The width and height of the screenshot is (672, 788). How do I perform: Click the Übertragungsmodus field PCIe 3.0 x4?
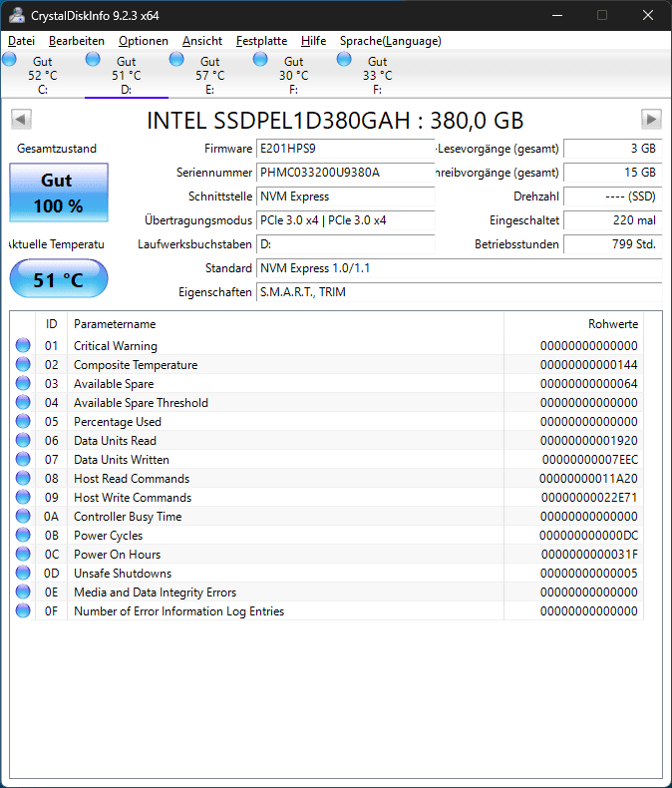point(346,220)
